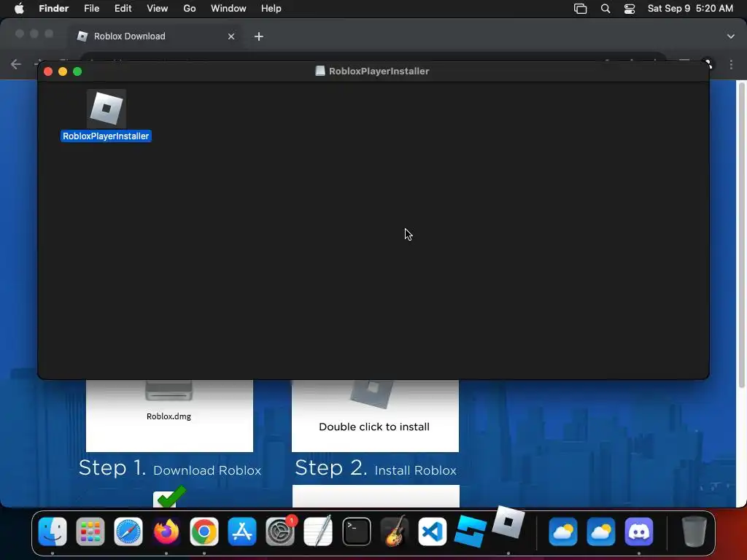
Task: Open the Apple menu
Action: pos(19,9)
